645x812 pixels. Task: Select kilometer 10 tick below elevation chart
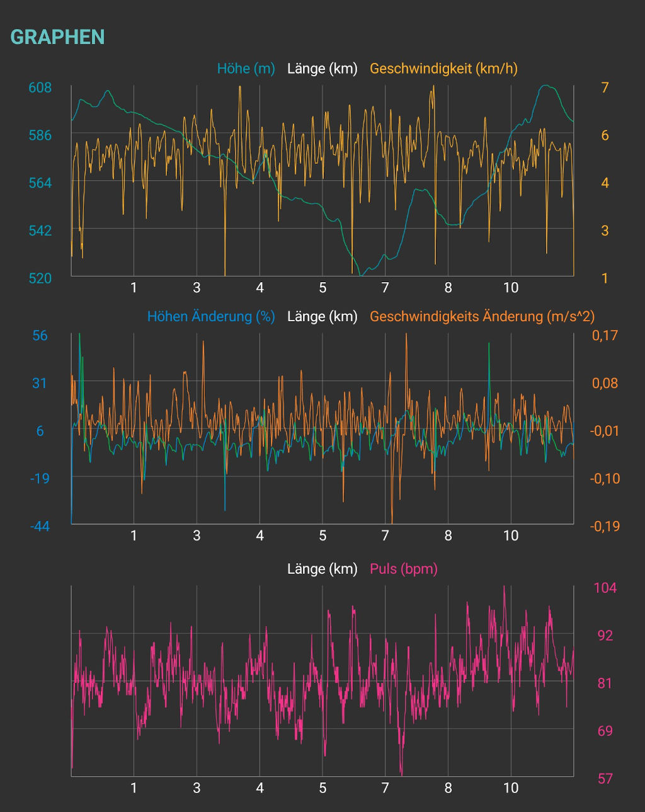pyautogui.click(x=511, y=288)
